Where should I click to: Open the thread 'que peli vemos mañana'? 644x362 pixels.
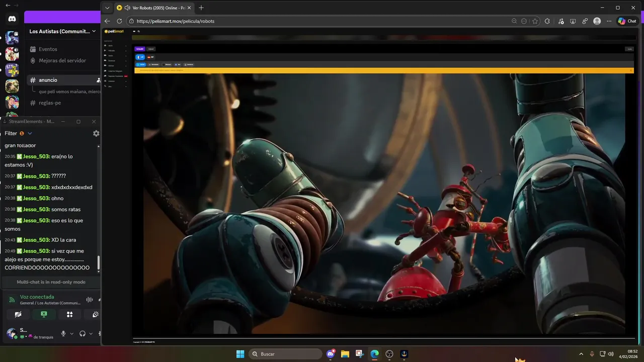click(x=69, y=92)
